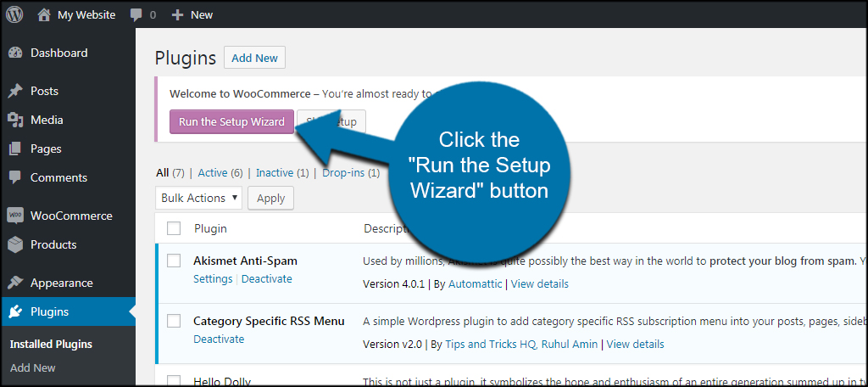Open Akismet Settings link

[x=213, y=279]
